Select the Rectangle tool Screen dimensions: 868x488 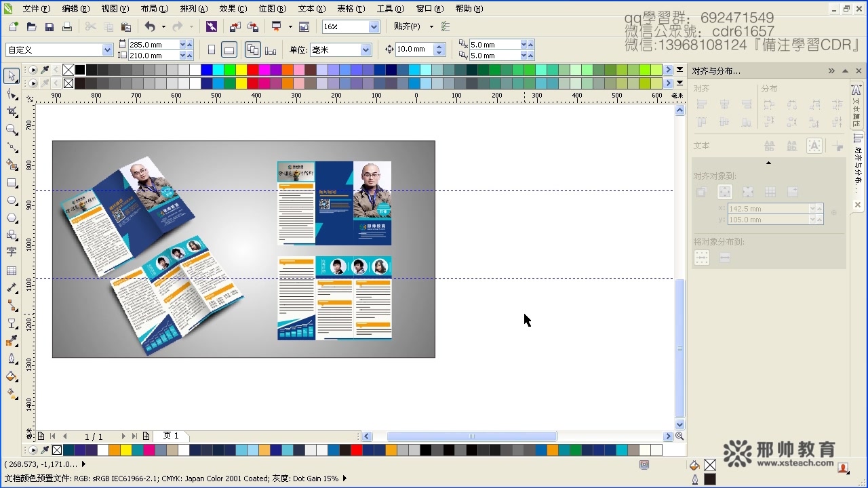coord(12,183)
